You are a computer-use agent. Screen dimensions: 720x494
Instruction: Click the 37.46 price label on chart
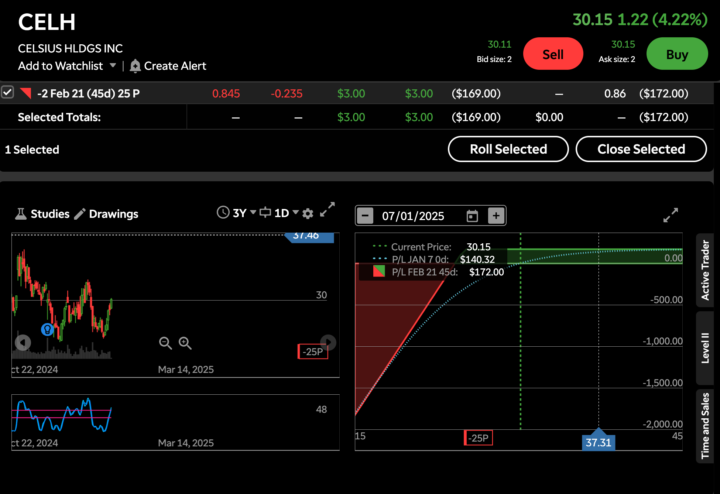point(309,236)
